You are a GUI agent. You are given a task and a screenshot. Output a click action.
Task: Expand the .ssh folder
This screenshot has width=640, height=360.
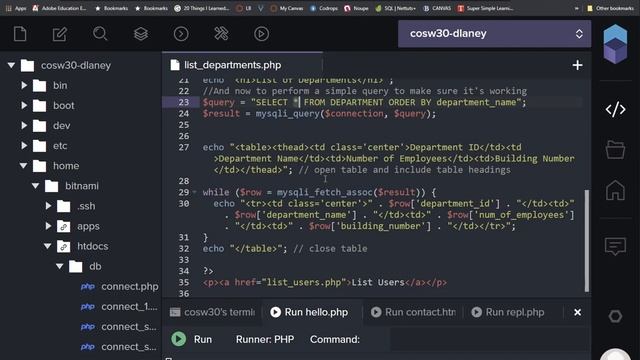(x=48, y=206)
